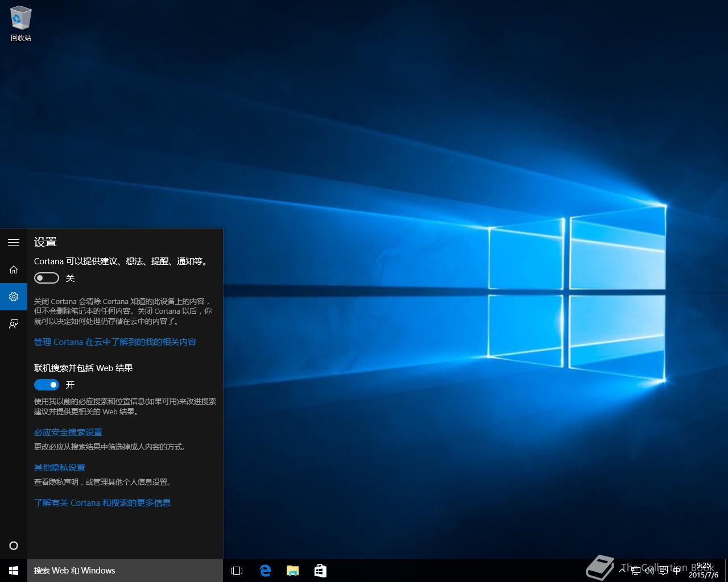Click the 搜索 Web 和 Windows search box
This screenshot has width=728, height=582.
[125, 571]
